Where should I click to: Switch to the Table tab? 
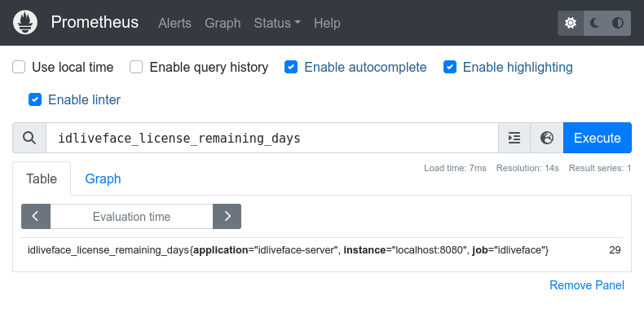(x=42, y=179)
